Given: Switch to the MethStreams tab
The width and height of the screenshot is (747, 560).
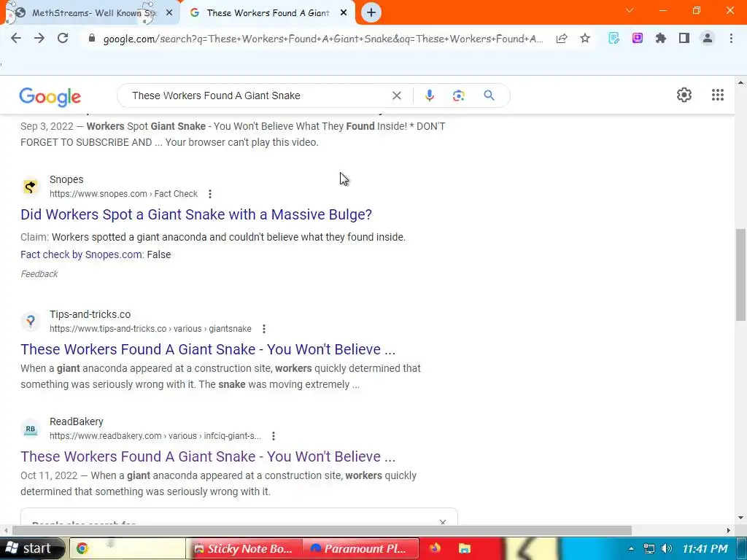Looking at the screenshot, I should [92, 13].
